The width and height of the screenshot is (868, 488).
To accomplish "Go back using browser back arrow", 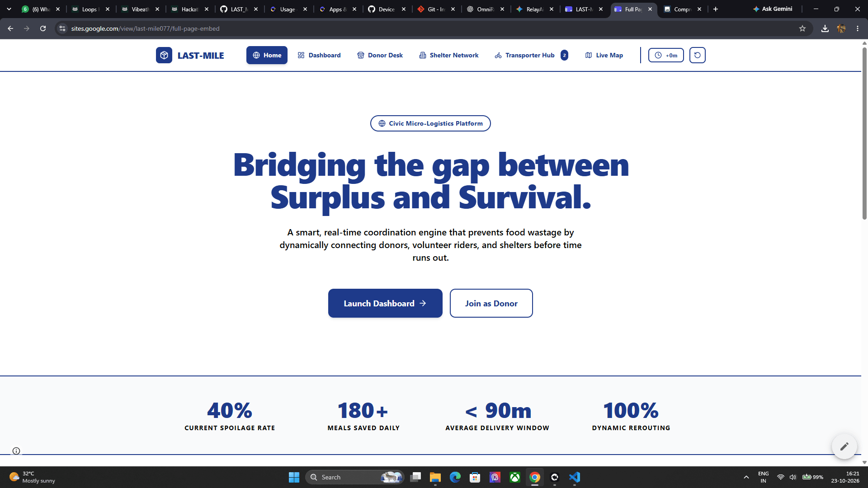I will [10, 28].
